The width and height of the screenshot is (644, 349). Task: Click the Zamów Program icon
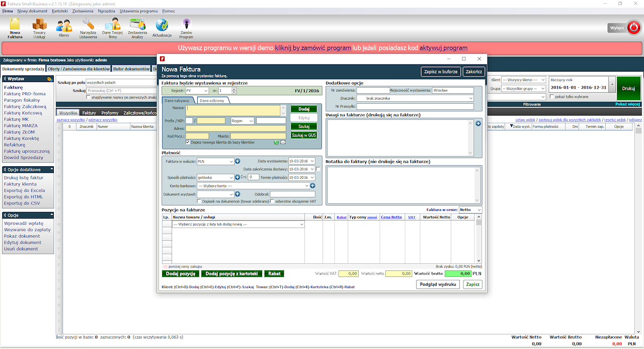pyautogui.click(x=186, y=28)
